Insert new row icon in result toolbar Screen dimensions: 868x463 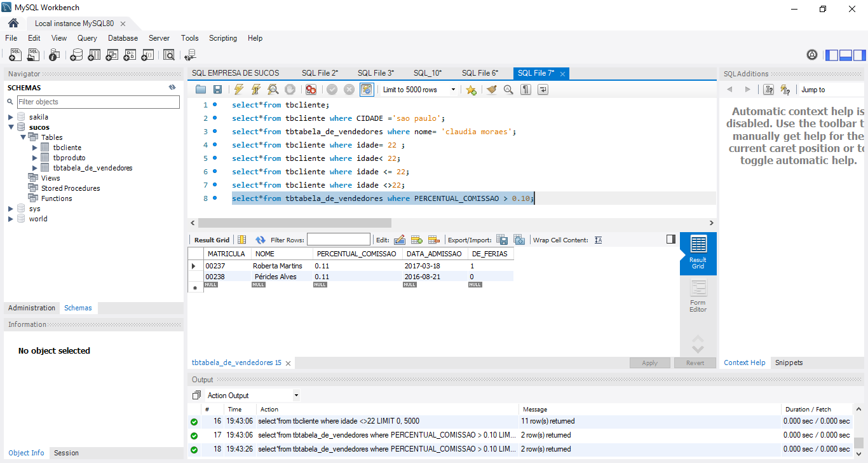point(417,240)
